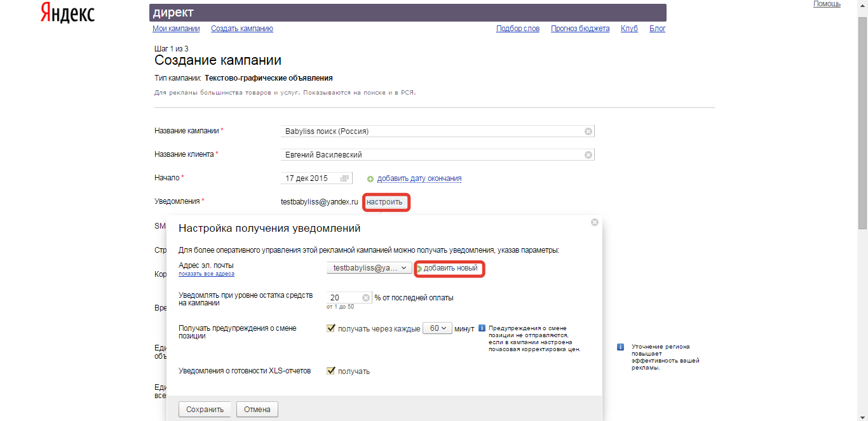The image size is (868, 421).
Task: Click 'добавить новый' email address
Action: click(x=450, y=269)
